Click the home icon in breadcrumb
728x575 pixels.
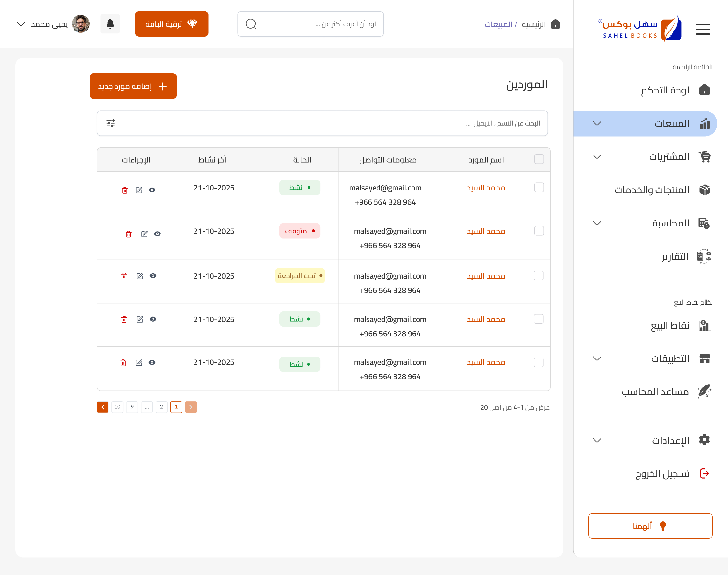(555, 24)
